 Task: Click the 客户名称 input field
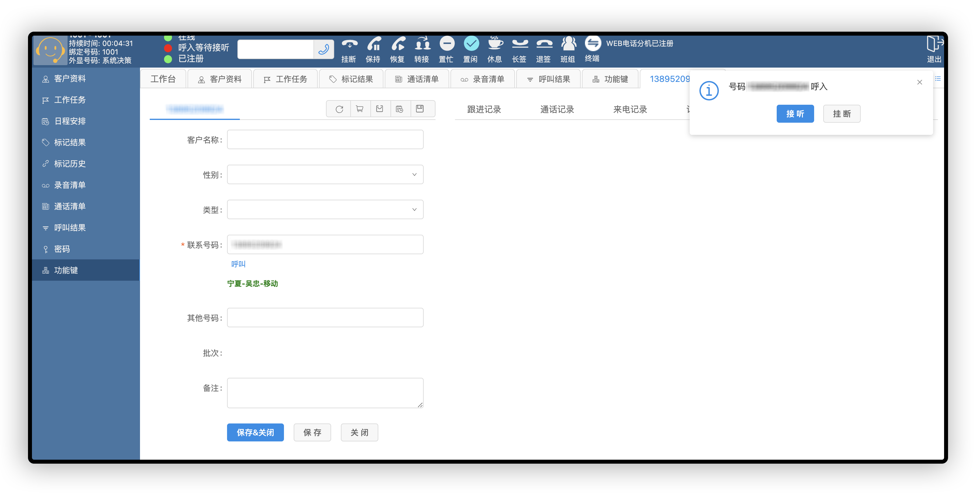click(325, 140)
